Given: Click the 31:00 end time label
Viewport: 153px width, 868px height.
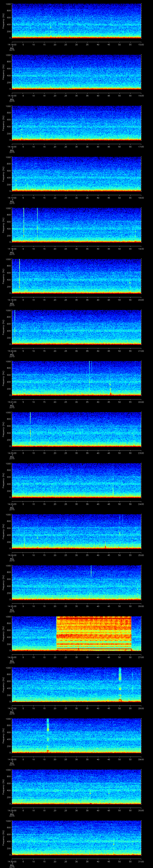Looking at the screenshot, I should pyautogui.click(x=141, y=862).
